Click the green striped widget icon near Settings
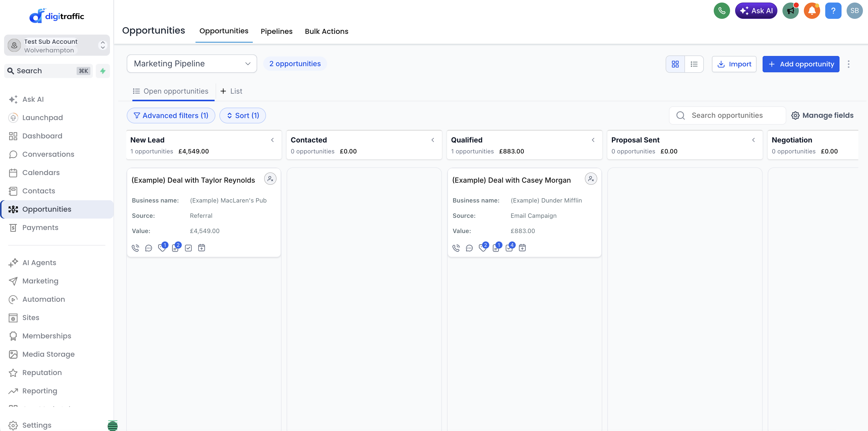The height and width of the screenshot is (431, 868). (113, 425)
